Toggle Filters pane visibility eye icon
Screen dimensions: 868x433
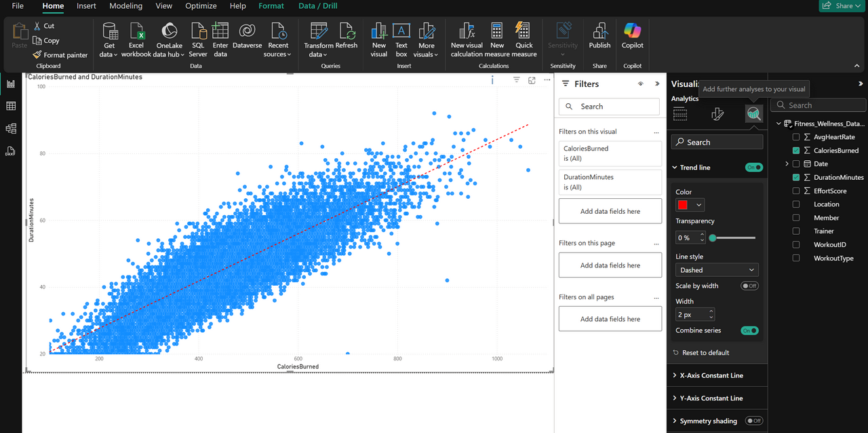[x=640, y=84]
